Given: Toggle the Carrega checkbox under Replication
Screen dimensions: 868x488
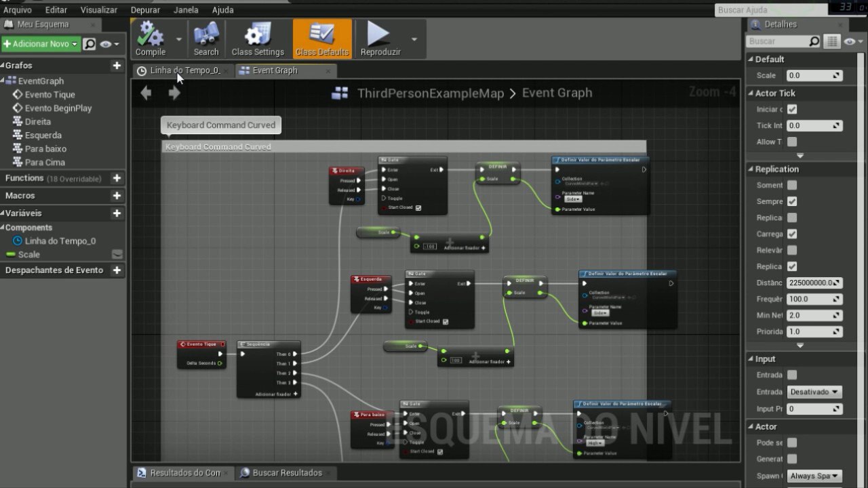Looking at the screenshot, I should (x=792, y=234).
